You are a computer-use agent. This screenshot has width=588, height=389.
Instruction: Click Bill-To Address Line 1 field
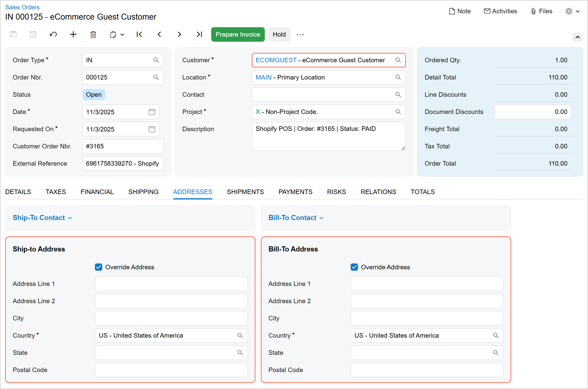point(427,284)
